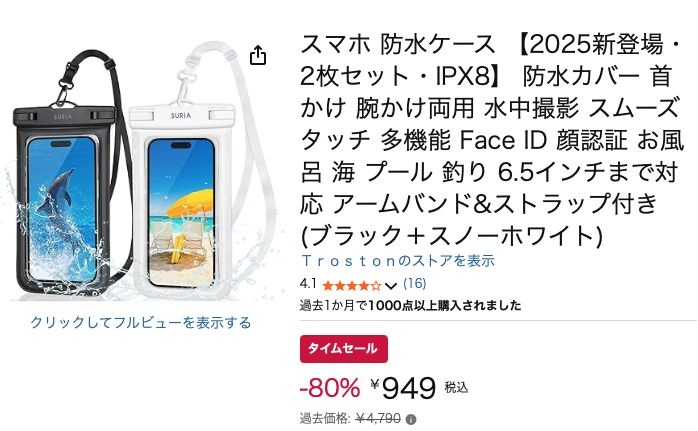Image resolution: width=698 pixels, height=431 pixels.
Task: Open the (16) reviews link
Action: click(413, 285)
